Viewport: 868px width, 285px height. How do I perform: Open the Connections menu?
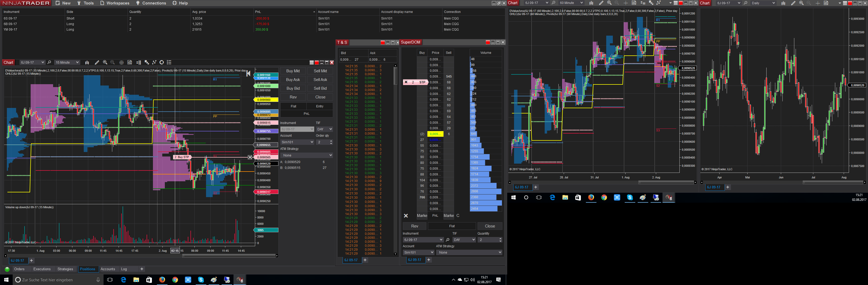click(151, 3)
